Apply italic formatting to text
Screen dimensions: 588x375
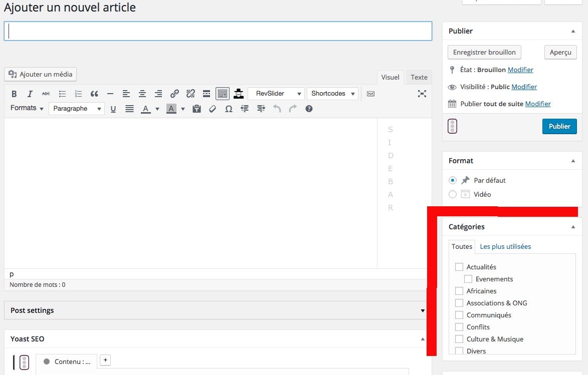[30, 94]
